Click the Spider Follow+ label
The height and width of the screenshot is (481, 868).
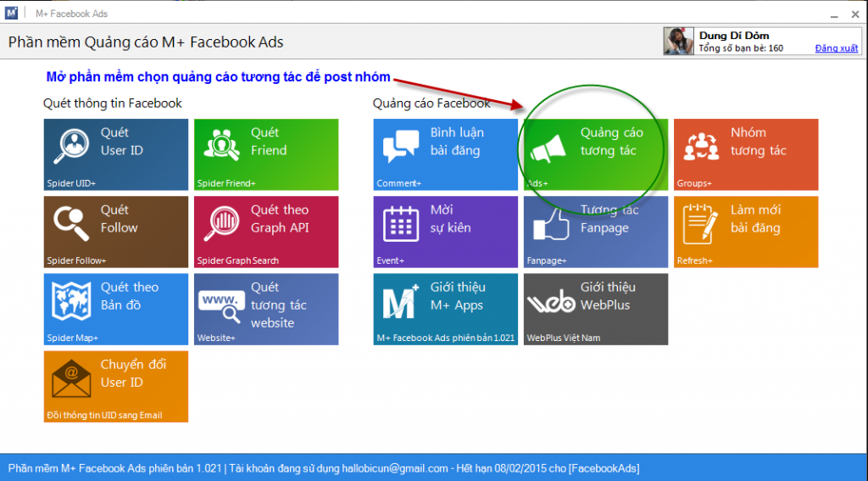[76, 260]
